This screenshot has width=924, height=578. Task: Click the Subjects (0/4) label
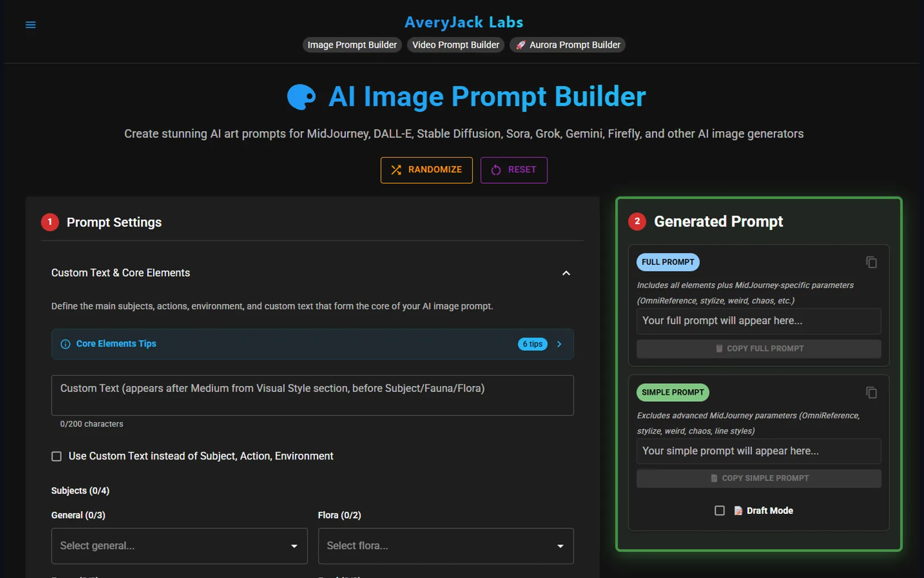(x=80, y=491)
